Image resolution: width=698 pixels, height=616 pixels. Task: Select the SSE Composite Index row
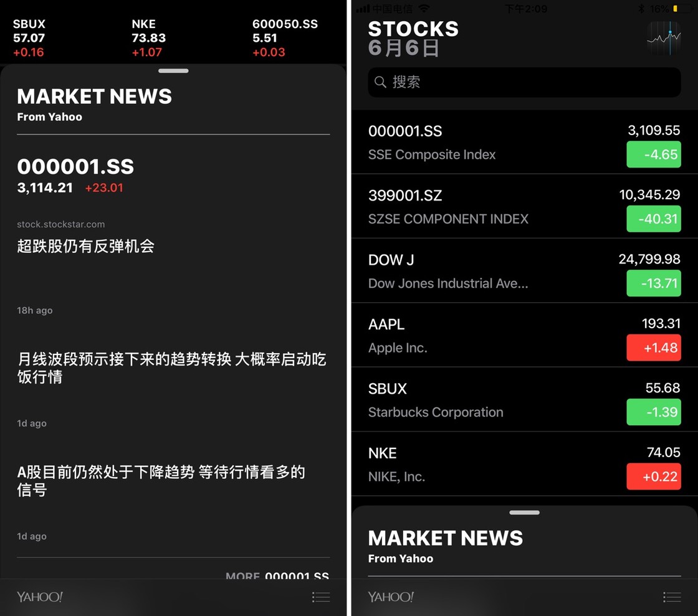[x=524, y=142]
